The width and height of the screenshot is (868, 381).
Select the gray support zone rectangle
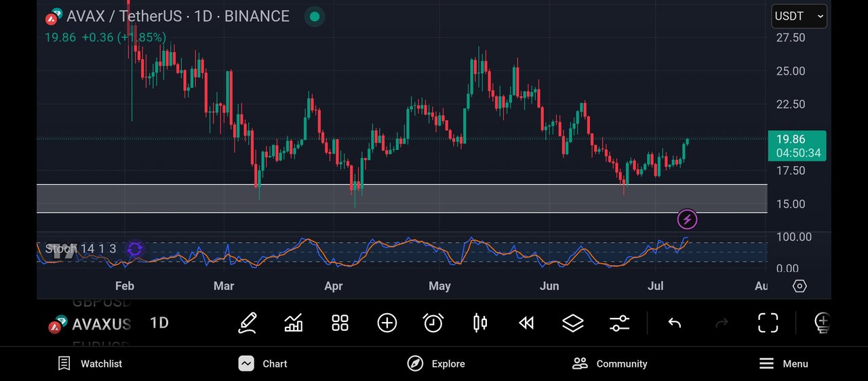[401, 199]
